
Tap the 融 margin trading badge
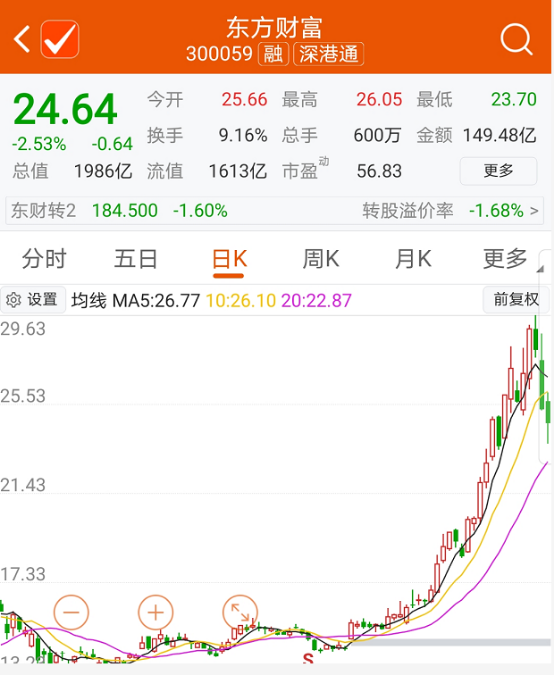coord(273,54)
